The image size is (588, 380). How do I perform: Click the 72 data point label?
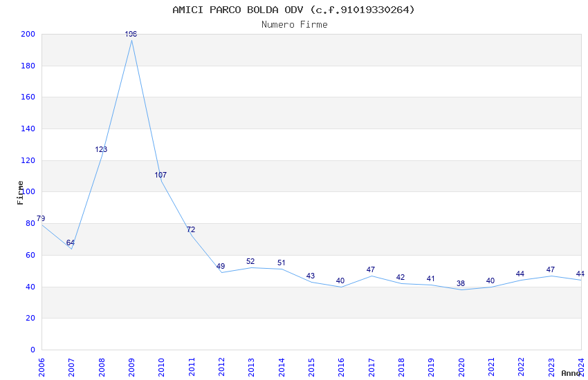click(x=191, y=229)
